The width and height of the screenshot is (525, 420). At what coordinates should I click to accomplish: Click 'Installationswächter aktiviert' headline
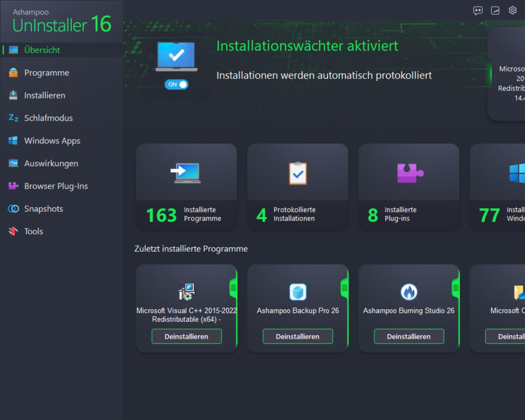307,46
